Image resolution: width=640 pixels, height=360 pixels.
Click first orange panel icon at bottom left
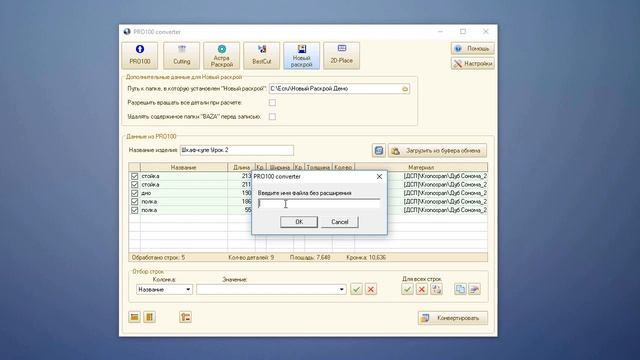134,317
